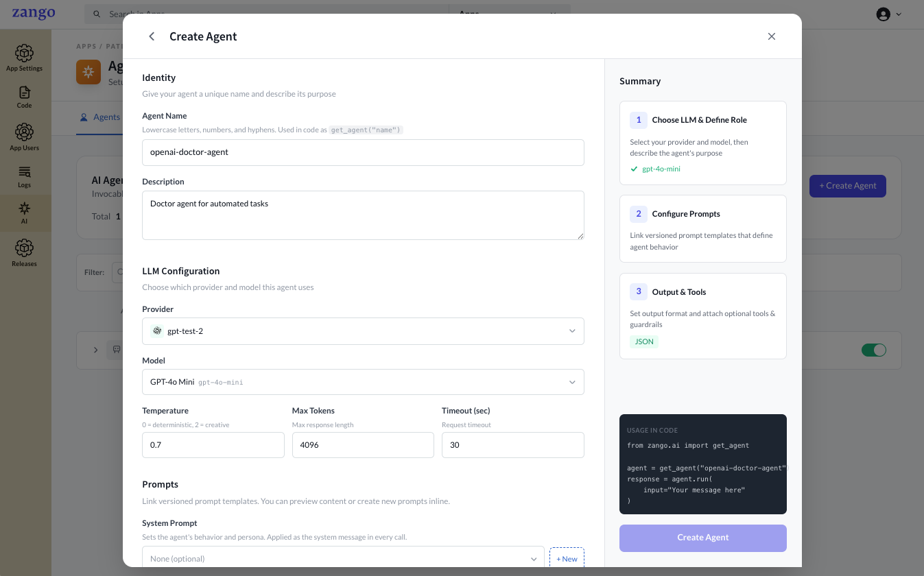Click the Timeout input field

[x=512, y=445]
